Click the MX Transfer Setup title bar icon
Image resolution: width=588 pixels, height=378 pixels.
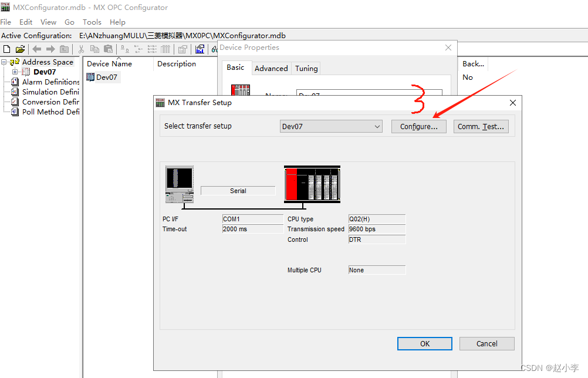point(160,102)
